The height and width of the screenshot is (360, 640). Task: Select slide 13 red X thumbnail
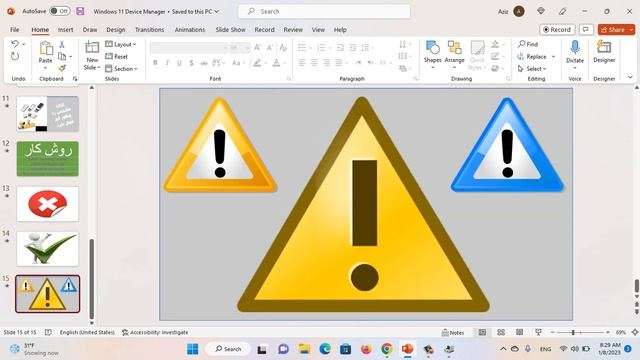point(48,204)
